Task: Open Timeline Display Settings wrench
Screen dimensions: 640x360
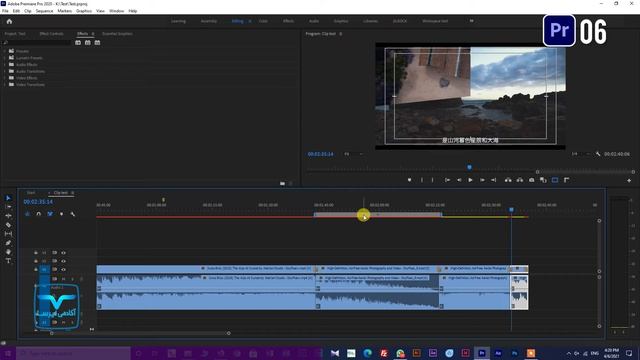Action: click(73, 214)
